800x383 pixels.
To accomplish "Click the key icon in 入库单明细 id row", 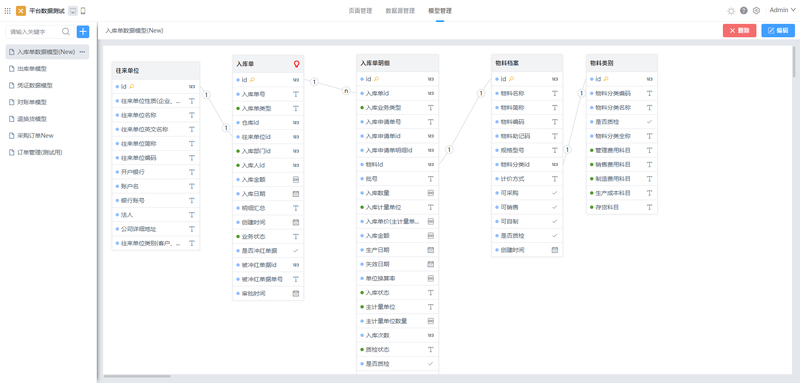I will [377, 79].
